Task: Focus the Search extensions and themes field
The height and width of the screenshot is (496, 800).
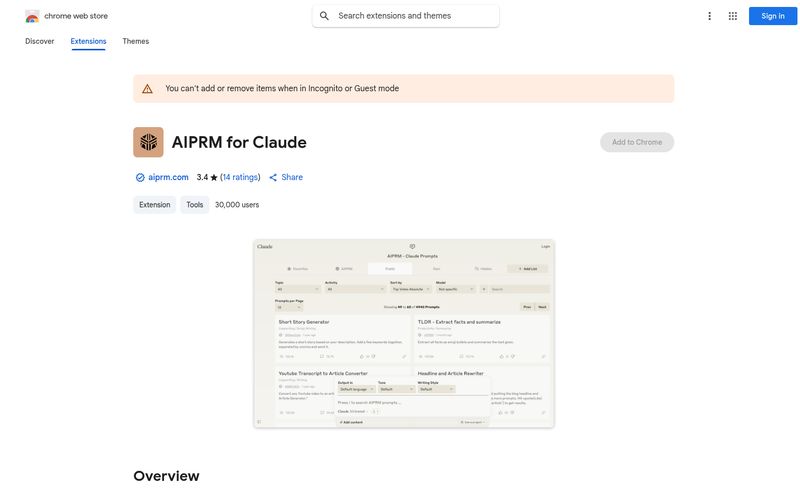Action: (406, 16)
